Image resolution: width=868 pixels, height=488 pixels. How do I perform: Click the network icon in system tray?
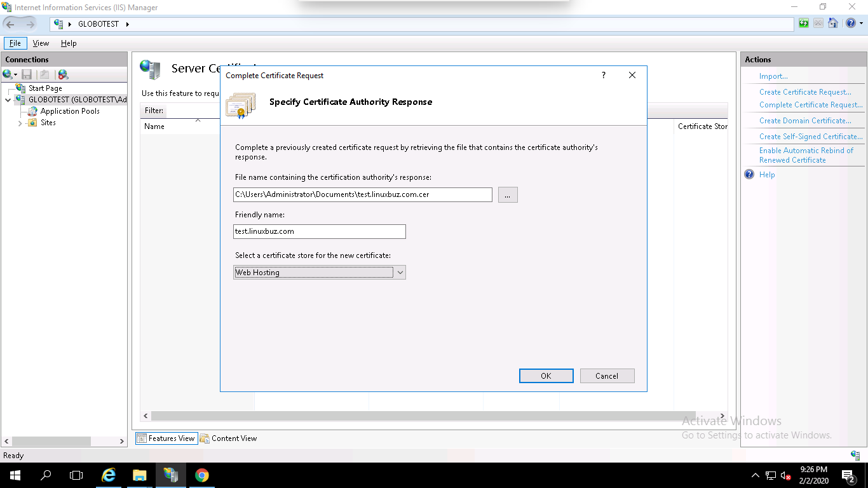click(x=771, y=475)
